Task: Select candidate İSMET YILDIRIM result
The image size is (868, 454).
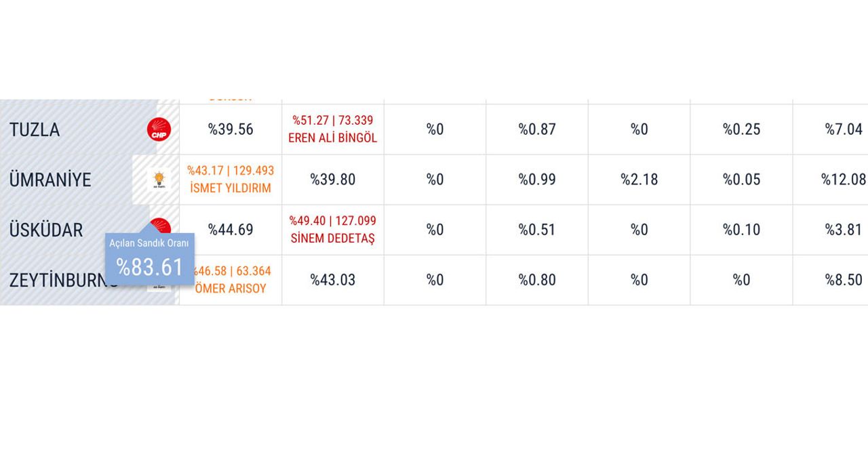Action: (231, 180)
